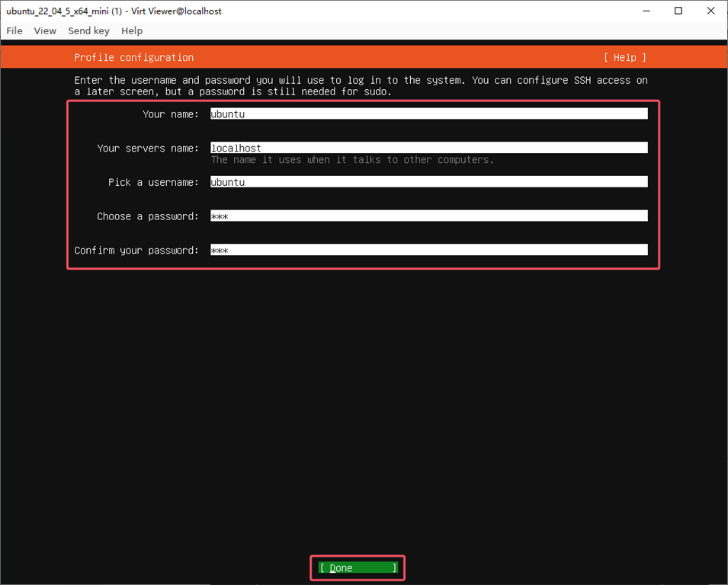Viewport: 728px width, 585px height.
Task: Click the 'Choose a password:' label
Action: (x=148, y=216)
